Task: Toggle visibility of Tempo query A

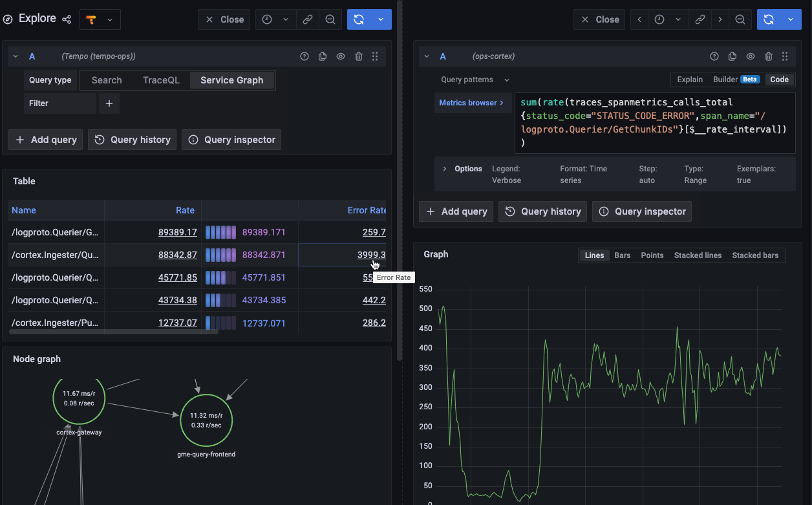Action: point(341,57)
